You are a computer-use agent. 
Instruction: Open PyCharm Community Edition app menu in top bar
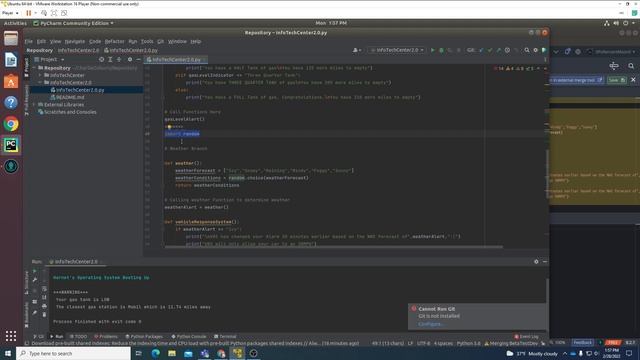(x=73, y=23)
